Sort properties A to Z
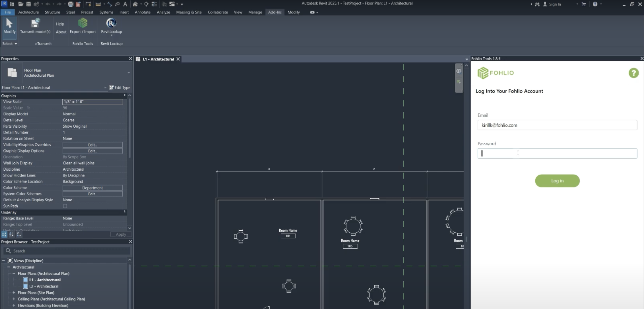Viewport: 644px width, 309px height. (12, 234)
